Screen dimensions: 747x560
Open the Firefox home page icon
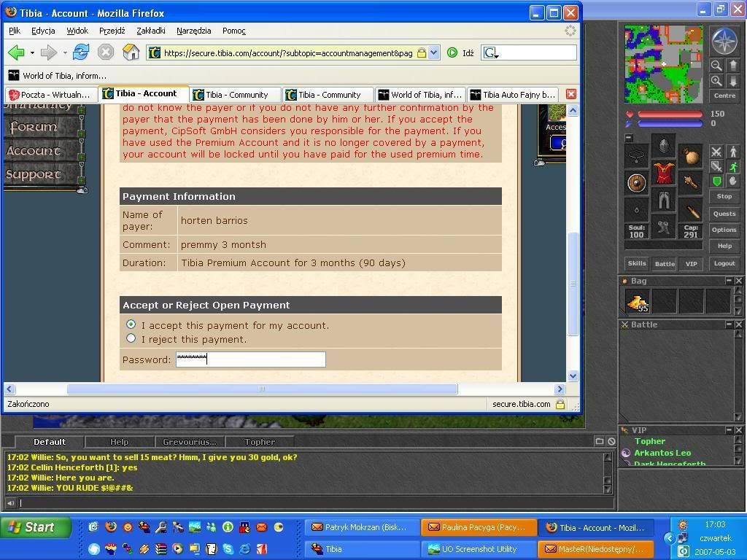[x=131, y=52]
